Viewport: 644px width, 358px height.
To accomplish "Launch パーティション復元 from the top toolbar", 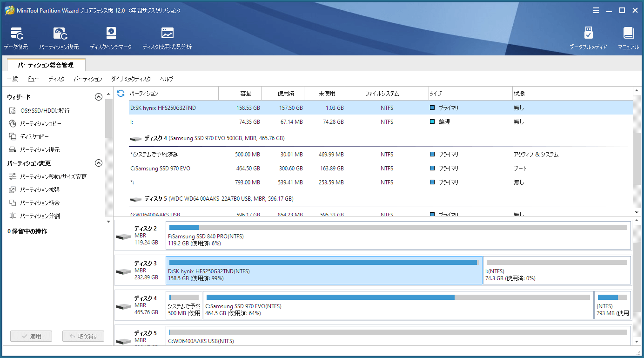I will point(60,34).
